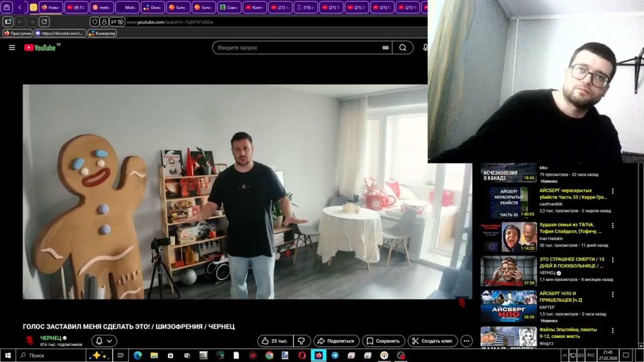Open АЙСБЕРГ НЛО И ПРИШЕЛЬЦЕВ video title
The width and height of the screenshot is (644, 362).
pos(561,297)
